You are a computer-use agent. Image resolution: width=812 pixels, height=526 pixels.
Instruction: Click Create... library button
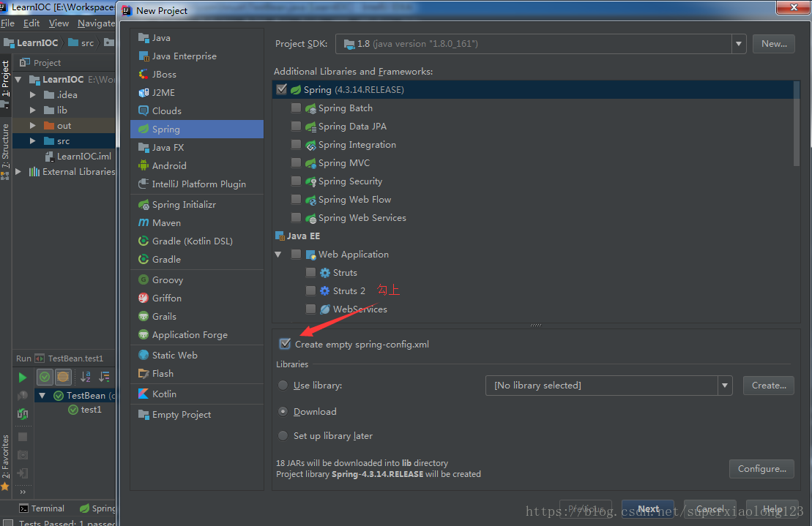pos(769,386)
